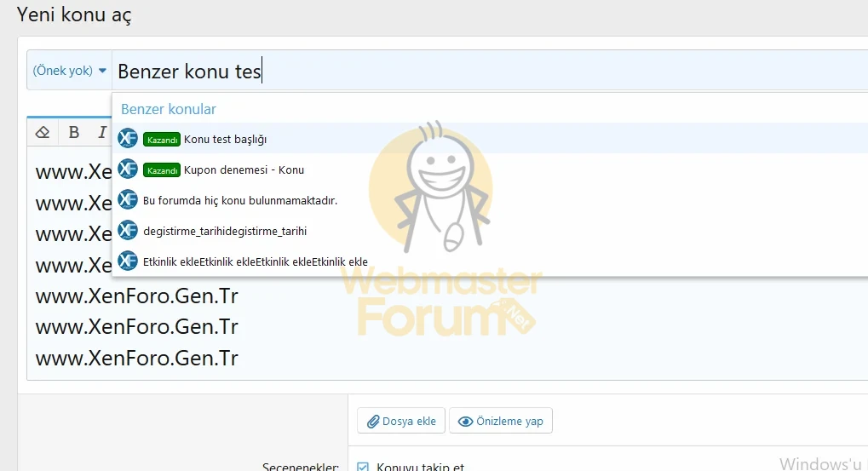Open 'Bu forumda hiç konu bulunmamaktadır.' suggestion
The height and width of the screenshot is (471, 868).
click(x=240, y=200)
